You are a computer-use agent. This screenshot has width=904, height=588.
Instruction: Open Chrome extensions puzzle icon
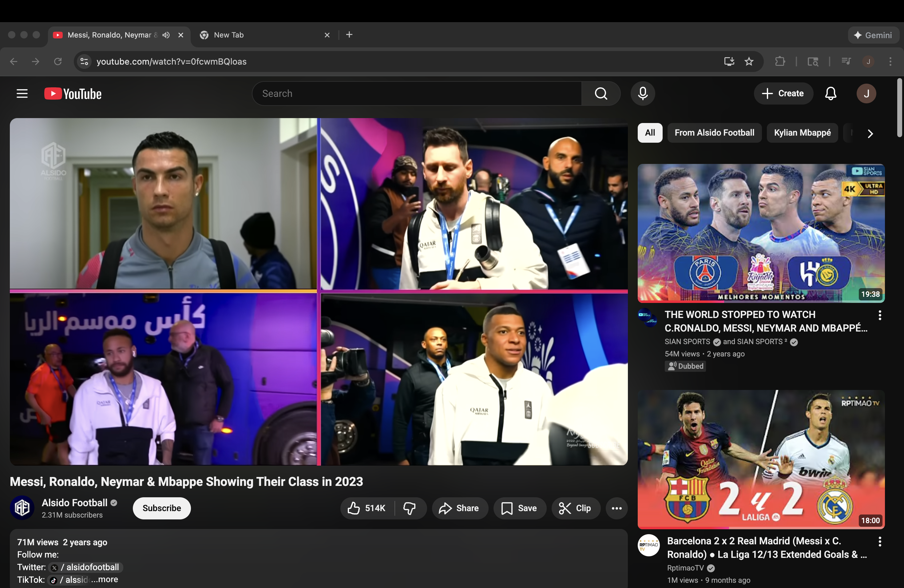[x=780, y=62]
